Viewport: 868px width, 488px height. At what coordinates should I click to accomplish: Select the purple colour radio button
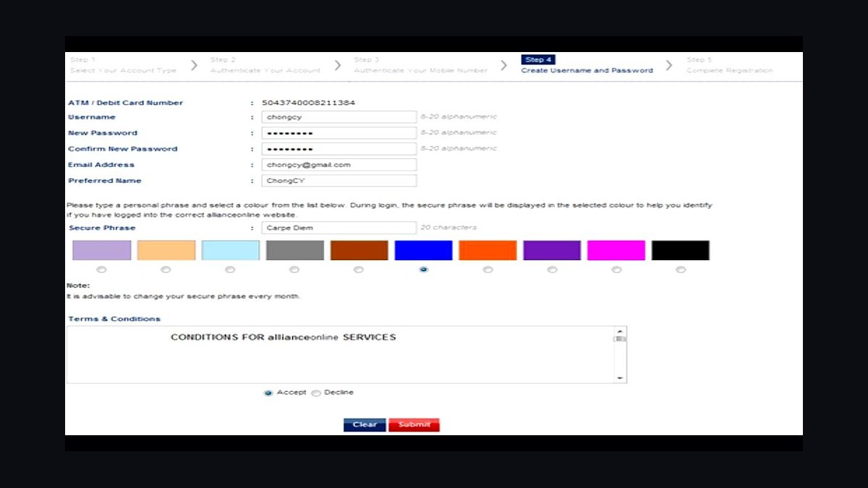[x=552, y=270]
